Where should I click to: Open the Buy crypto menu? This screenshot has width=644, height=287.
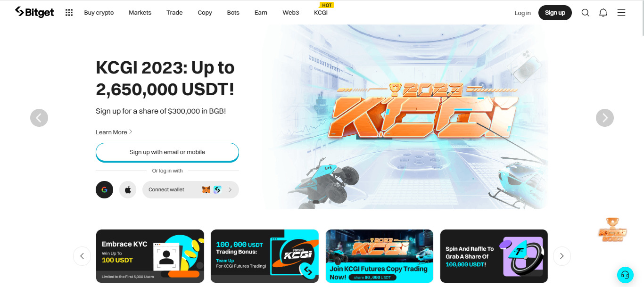pyautogui.click(x=99, y=13)
